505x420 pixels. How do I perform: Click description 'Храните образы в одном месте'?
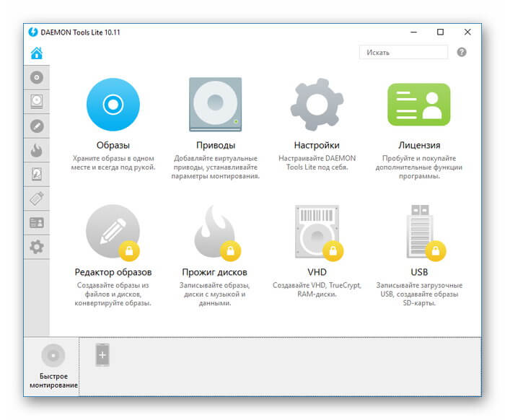(x=113, y=162)
